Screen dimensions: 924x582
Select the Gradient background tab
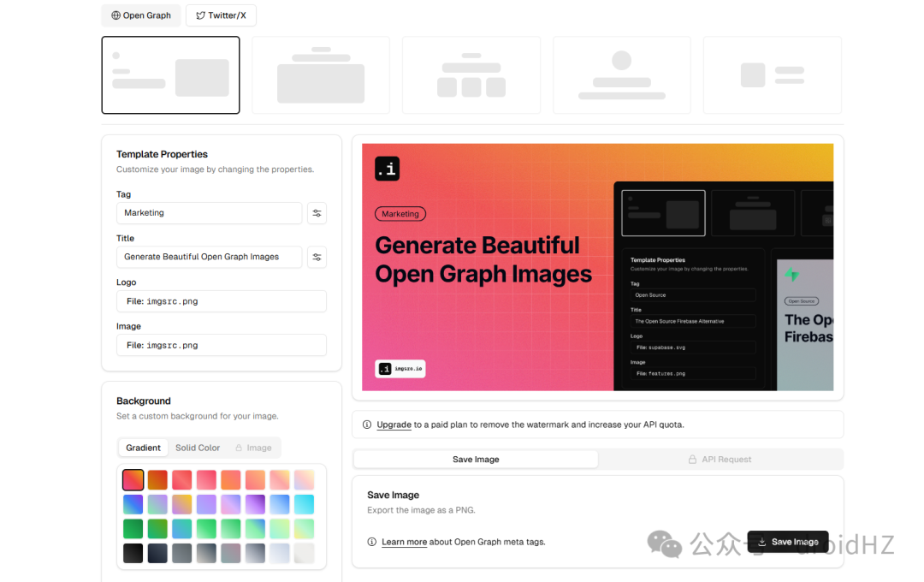click(143, 448)
